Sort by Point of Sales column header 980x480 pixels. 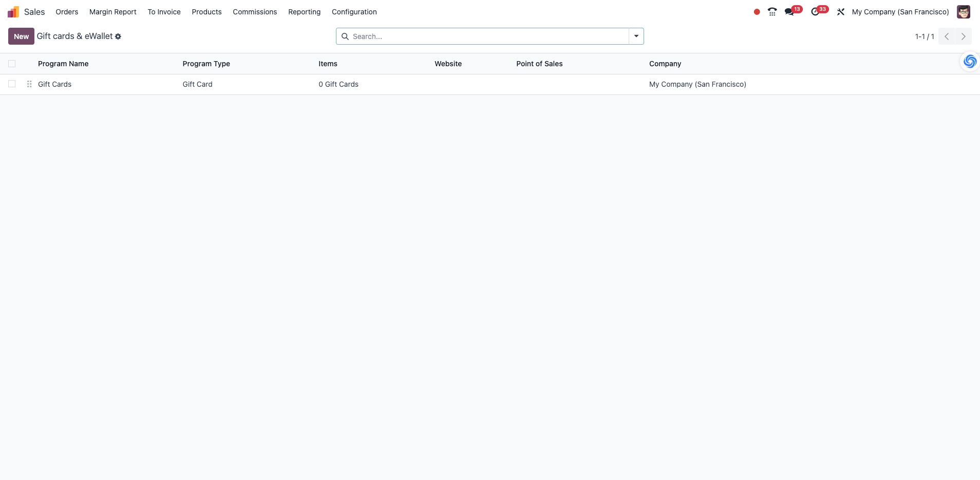pos(539,64)
